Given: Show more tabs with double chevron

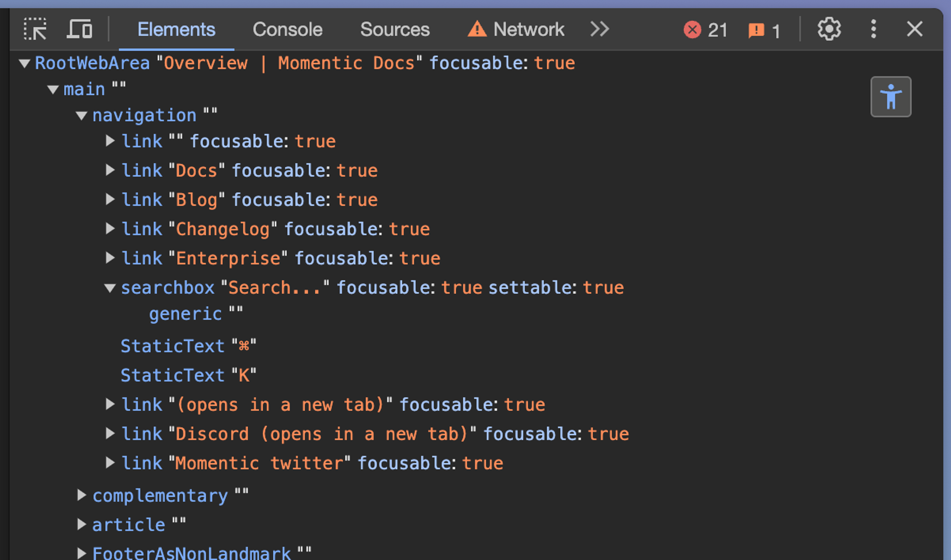Looking at the screenshot, I should [600, 29].
